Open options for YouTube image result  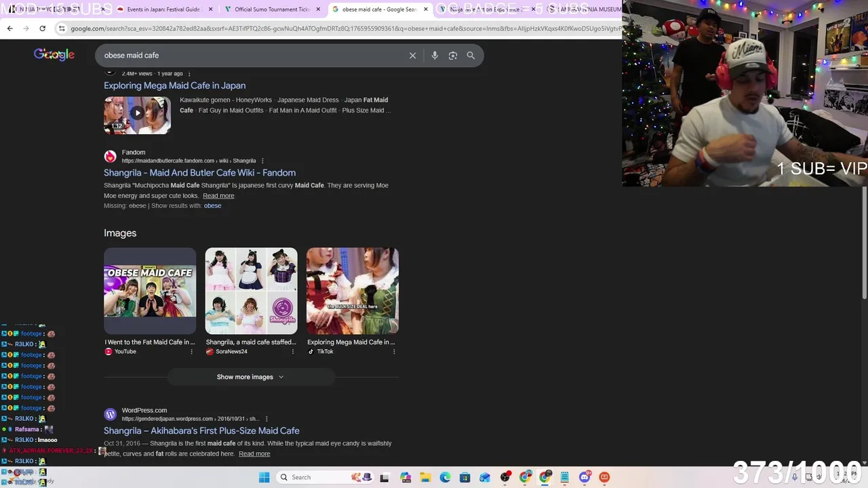[x=191, y=352]
